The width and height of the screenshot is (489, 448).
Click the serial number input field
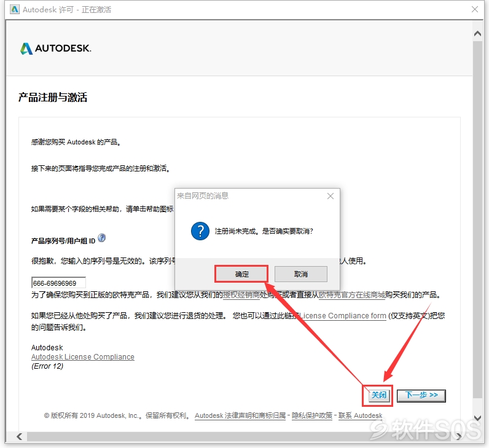pyautogui.click(x=58, y=283)
